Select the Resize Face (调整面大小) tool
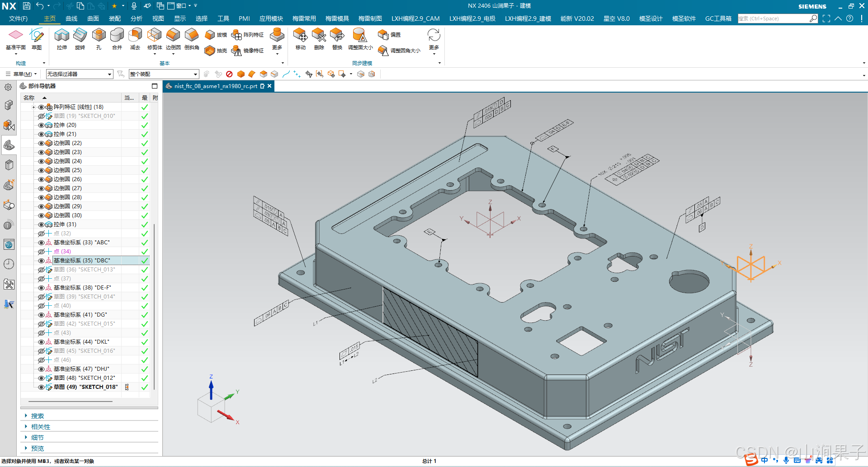Viewport: 868px width, 467px height. (x=360, y=39)
